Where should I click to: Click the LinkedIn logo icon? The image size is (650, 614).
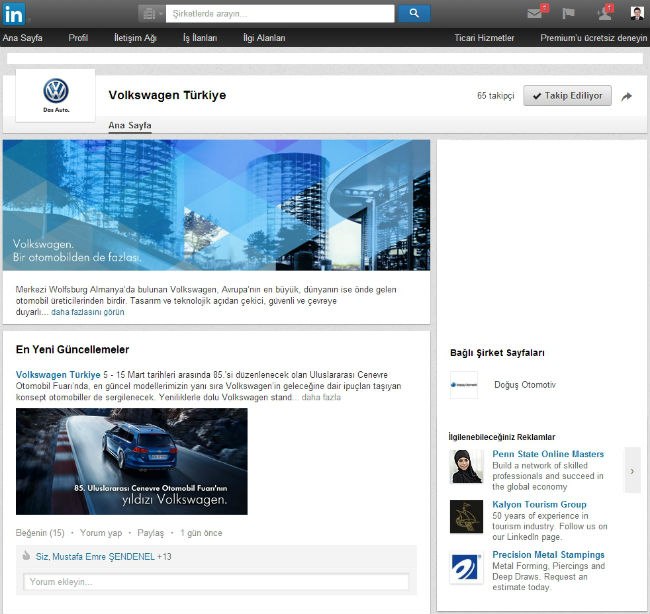click(17, 13)
